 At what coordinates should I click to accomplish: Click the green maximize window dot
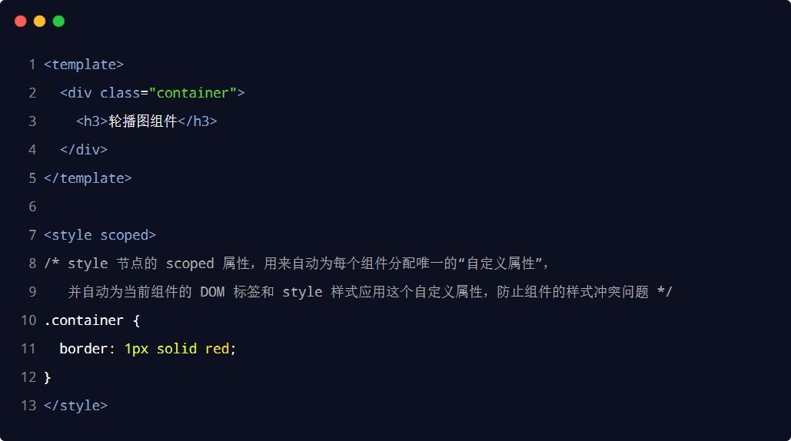59,21
